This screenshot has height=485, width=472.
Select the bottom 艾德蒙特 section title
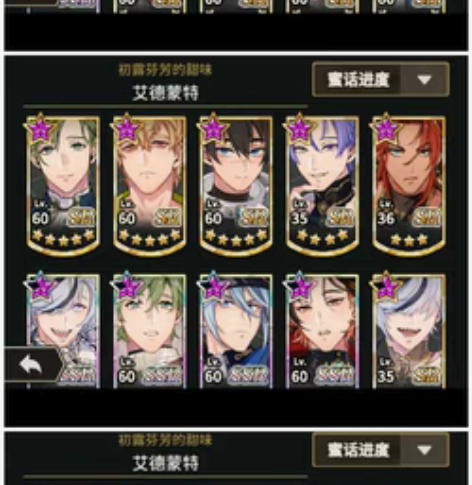click(x=165, y=463)
